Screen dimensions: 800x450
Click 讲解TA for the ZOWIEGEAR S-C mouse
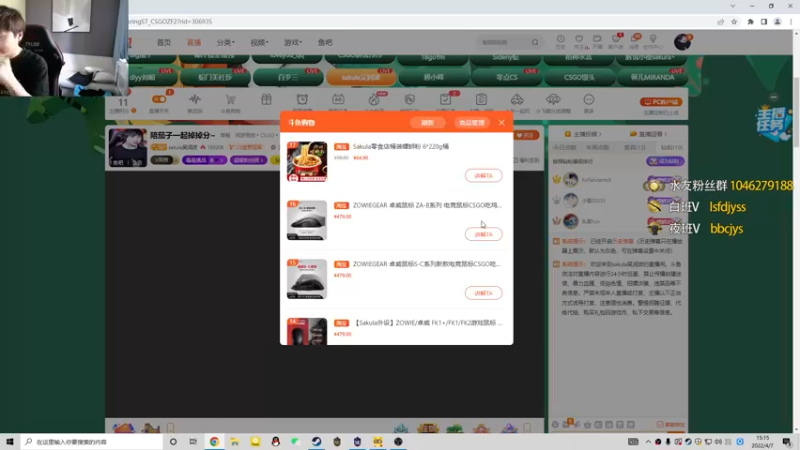pos(483,293)
